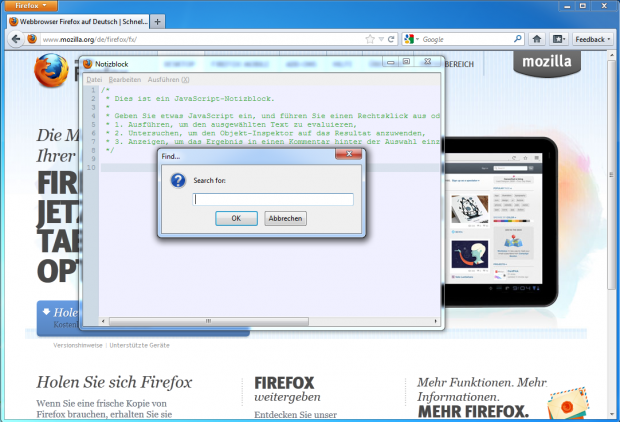This screenshot has height=422, width=620.
Task: Focus the Google search box
Action: pos(467,39)
